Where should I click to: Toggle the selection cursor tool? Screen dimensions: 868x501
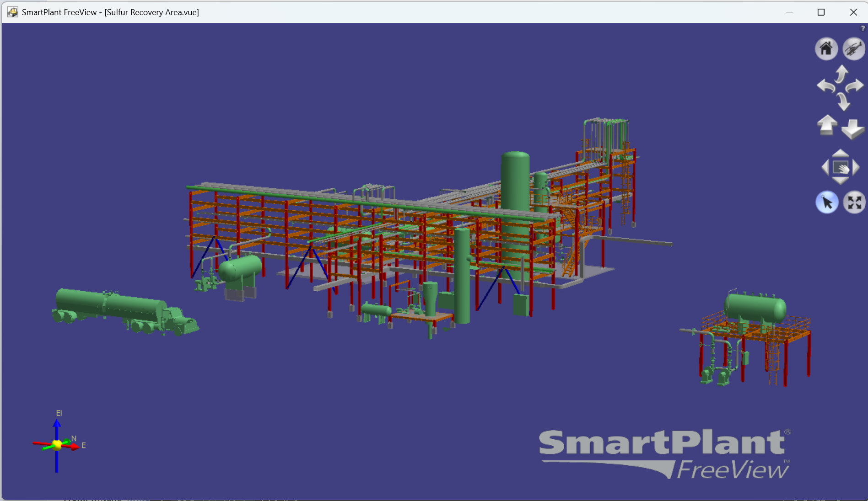(827, 202)
